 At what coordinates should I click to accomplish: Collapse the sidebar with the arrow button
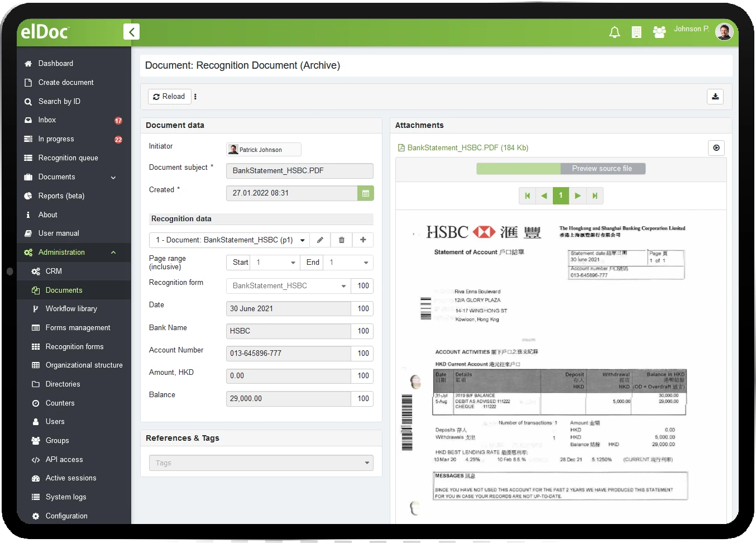[x=131, y=32]
